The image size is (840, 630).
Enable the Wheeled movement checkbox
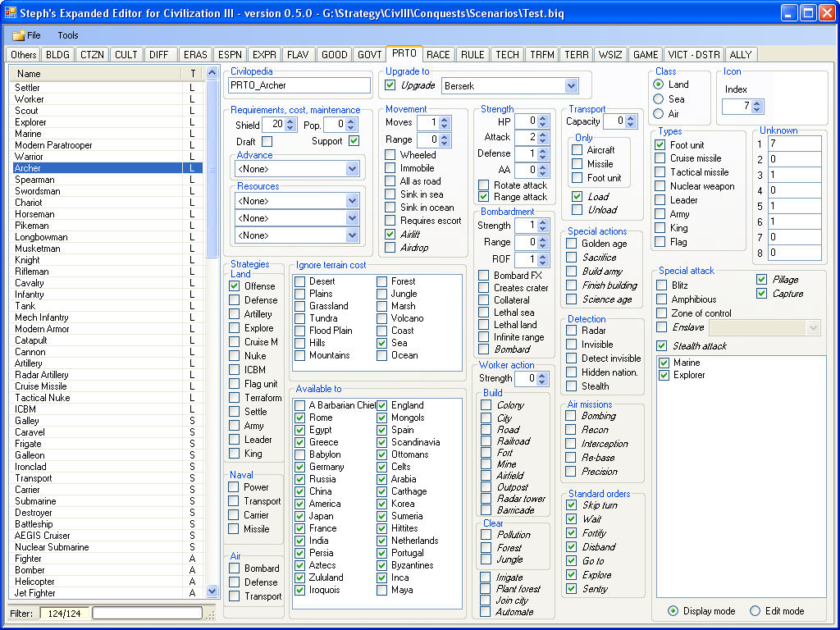390,155
